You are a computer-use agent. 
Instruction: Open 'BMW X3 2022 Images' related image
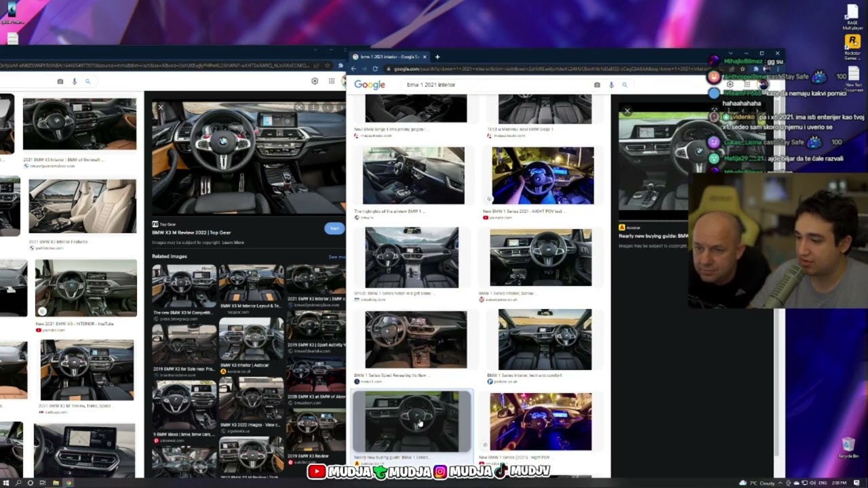pos(251,400)
